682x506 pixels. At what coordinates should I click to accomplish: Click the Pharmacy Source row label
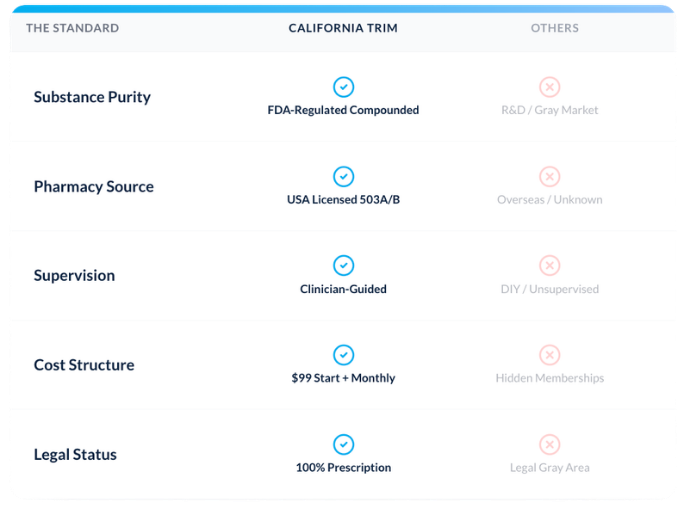point(94,187)
